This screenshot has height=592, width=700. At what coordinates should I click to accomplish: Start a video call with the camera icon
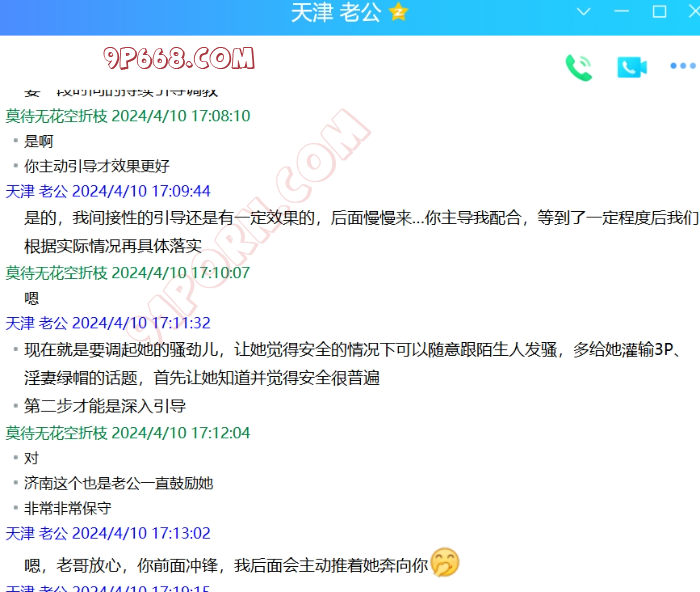pyautogui.click(x=632, y=67)
